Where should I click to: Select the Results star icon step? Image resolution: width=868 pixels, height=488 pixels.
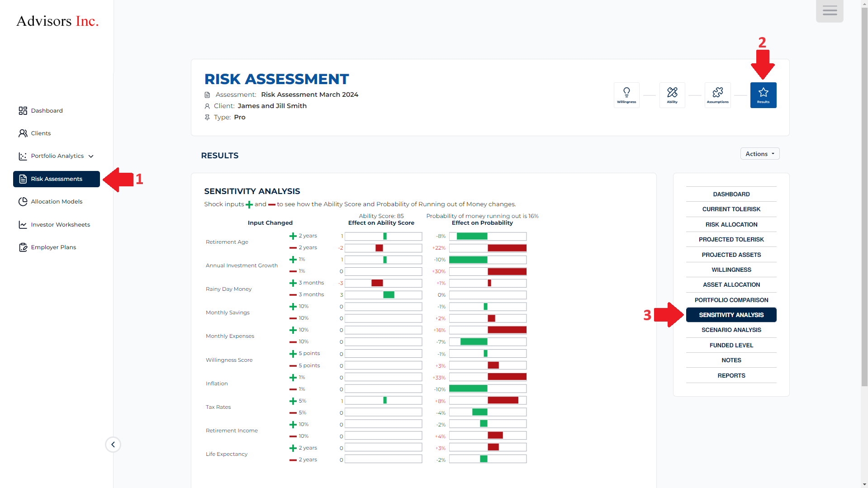point(763,95)
